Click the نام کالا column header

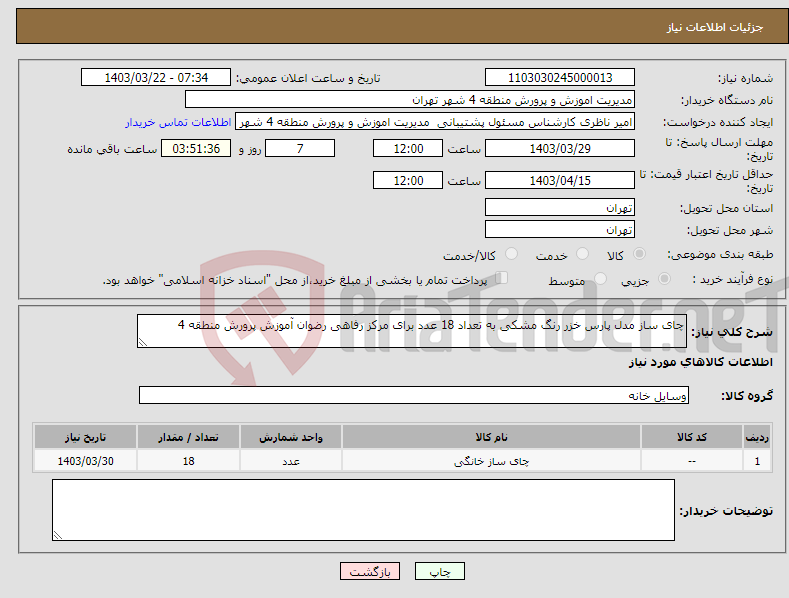click(x=491, y=437)
